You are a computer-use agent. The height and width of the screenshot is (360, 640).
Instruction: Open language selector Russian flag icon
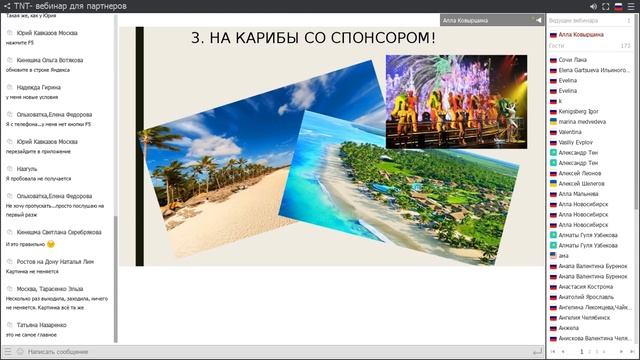point(618,7)
